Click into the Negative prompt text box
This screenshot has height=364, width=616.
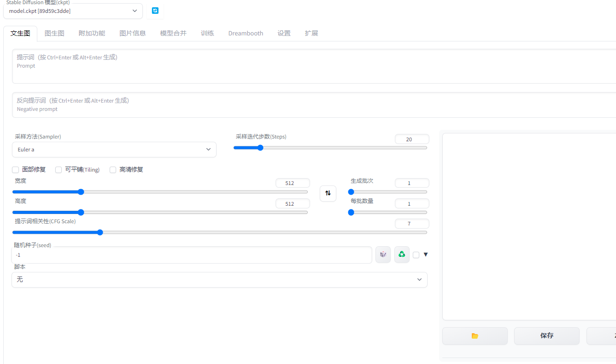pos(313,105)
